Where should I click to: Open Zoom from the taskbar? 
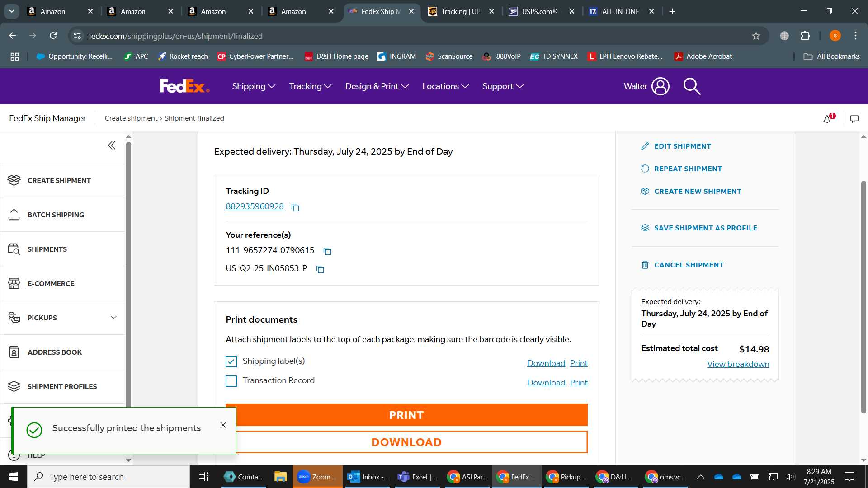317,477
